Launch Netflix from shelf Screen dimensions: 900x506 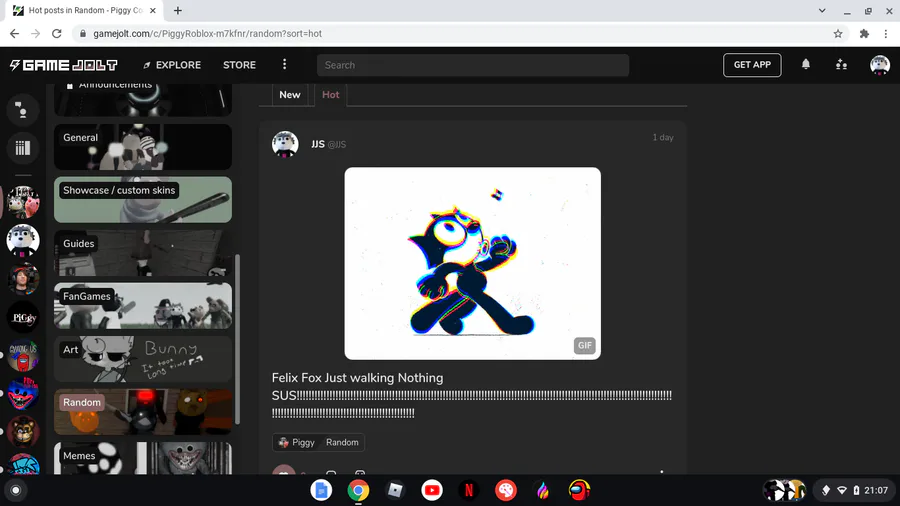pyautogui.click(x=468, y=491)
